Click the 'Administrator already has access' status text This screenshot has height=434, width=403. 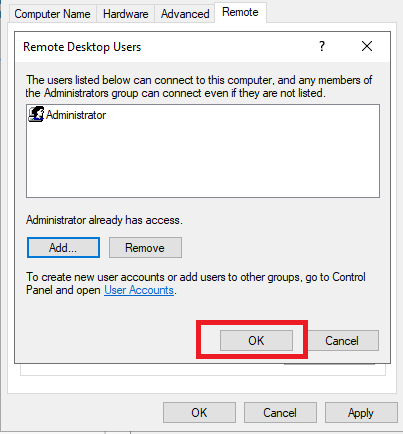pyautogui.click(x=104, y=220)
